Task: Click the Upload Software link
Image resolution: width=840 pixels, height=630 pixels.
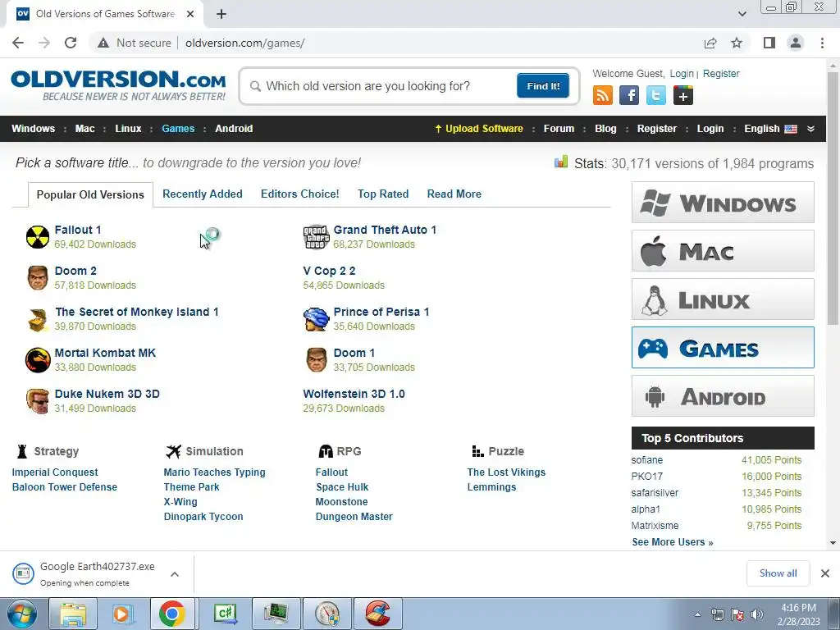Action: coord(479,129)
